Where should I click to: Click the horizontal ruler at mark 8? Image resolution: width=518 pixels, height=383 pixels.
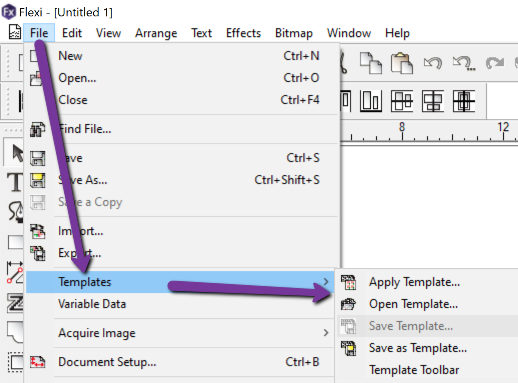coord(402,132)
